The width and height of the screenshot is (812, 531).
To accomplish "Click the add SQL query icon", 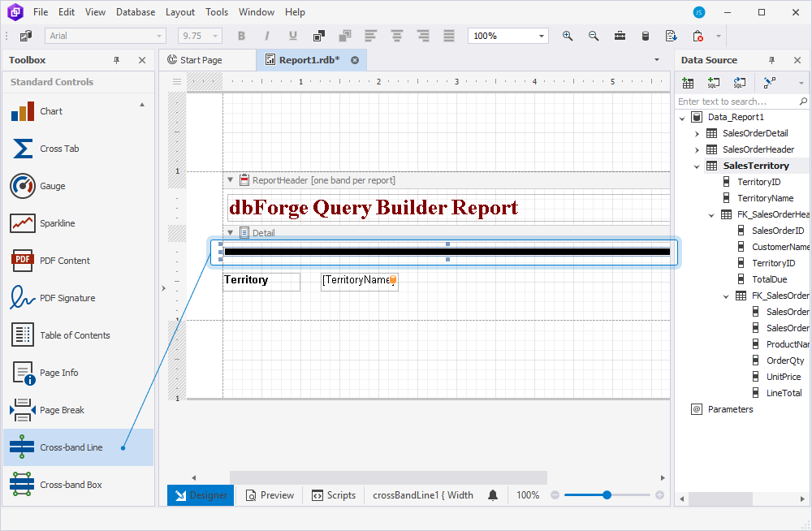I will pos(714,82).
